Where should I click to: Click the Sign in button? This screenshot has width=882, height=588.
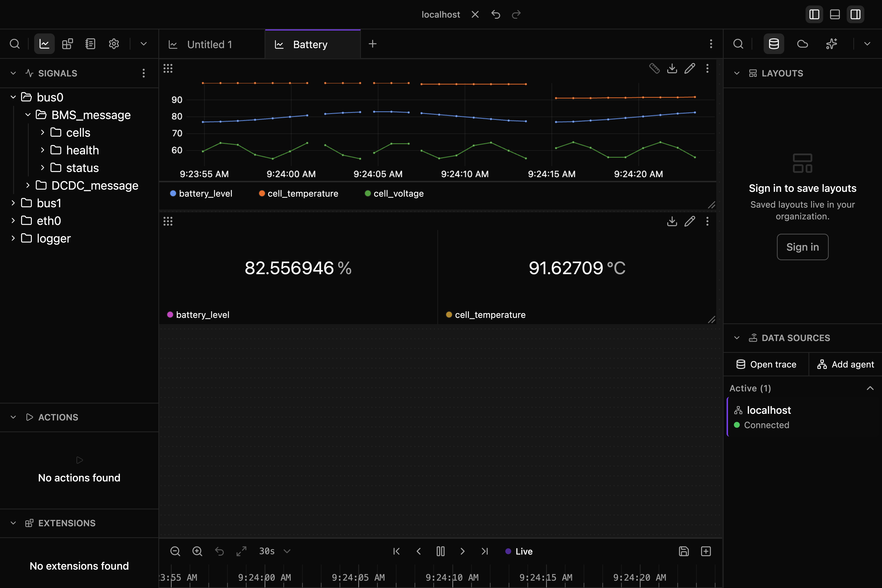(x=802, y=247)
